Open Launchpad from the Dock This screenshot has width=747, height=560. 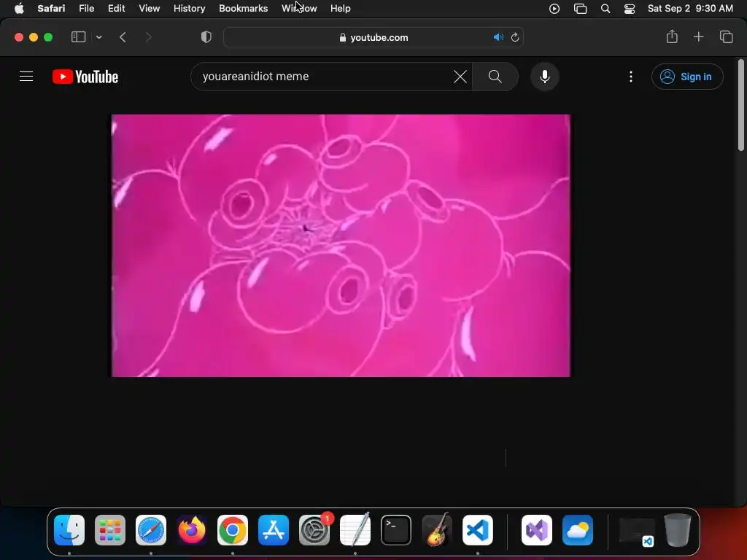coord(110,529)
